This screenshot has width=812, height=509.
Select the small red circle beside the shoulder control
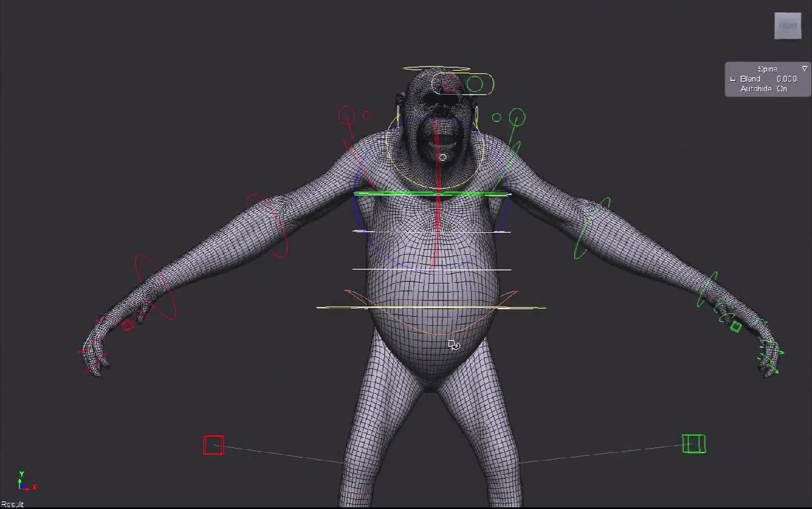(x=367, y=116)
